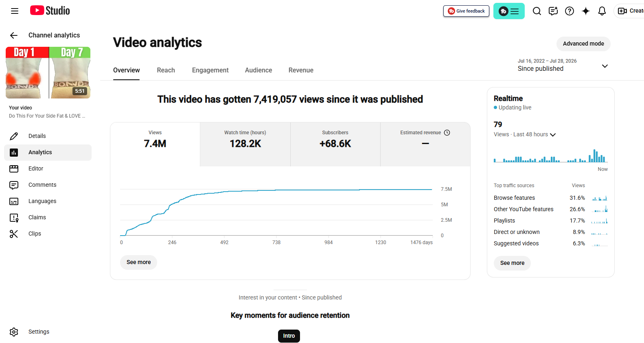Open the help question mark icon
The height and width of the screenshot is (343, 644).
pos(570,11)
